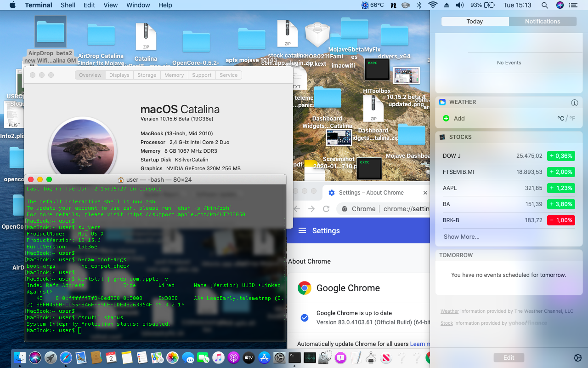Open System Preferences gear in Dock

point(279,357)
